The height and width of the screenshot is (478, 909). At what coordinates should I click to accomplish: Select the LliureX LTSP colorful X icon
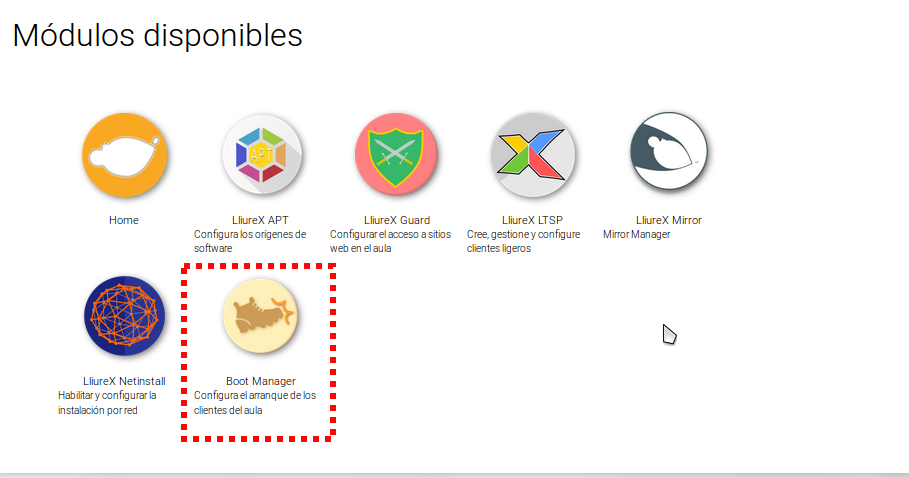click(532, 154)
